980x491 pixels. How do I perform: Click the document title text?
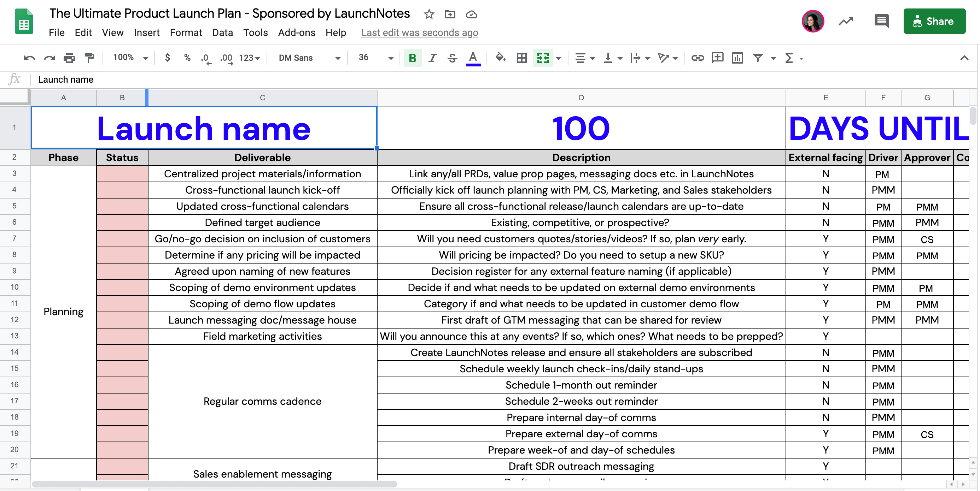pyautogui.click(x=229, y=14)
